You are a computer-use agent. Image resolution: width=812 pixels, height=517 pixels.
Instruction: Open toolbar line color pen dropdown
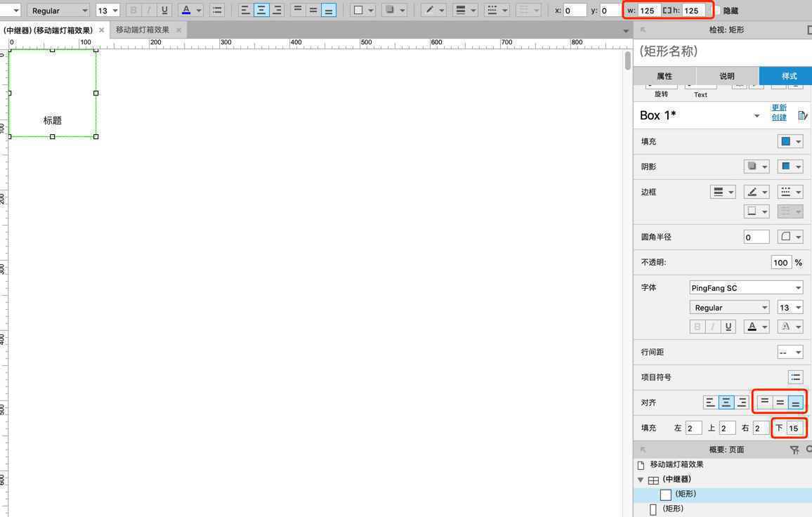pos(433,10)
